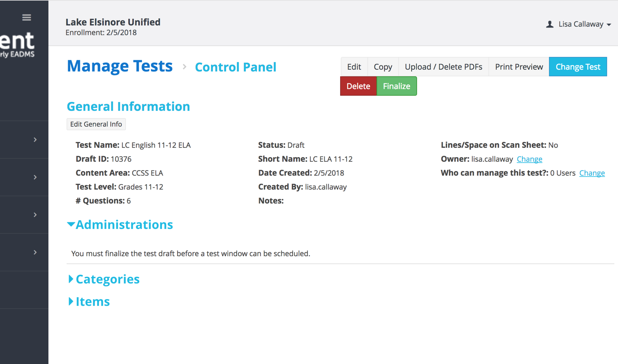Change who can manage this test
618x364 pixels.
592,173
